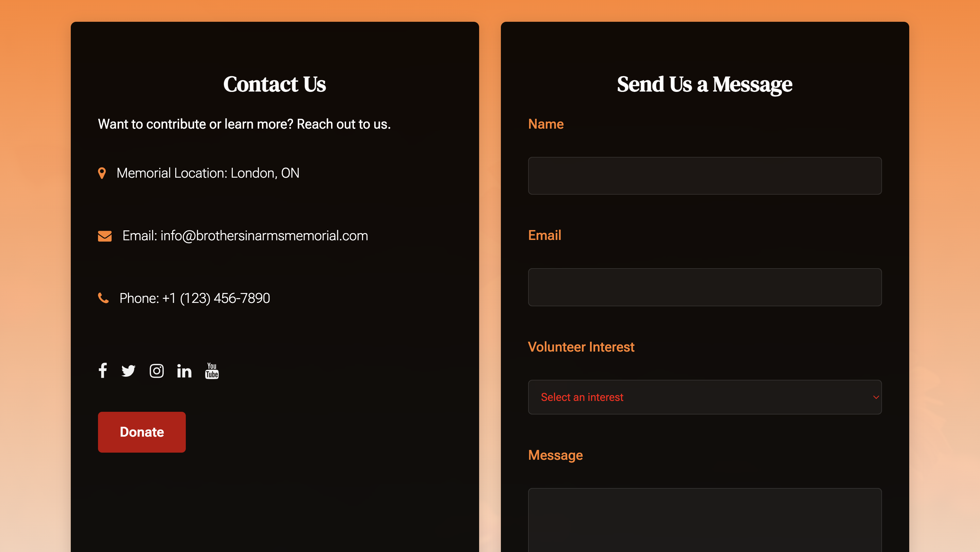Click the orange map pin icon
The image size is (980, 552).
102,173
